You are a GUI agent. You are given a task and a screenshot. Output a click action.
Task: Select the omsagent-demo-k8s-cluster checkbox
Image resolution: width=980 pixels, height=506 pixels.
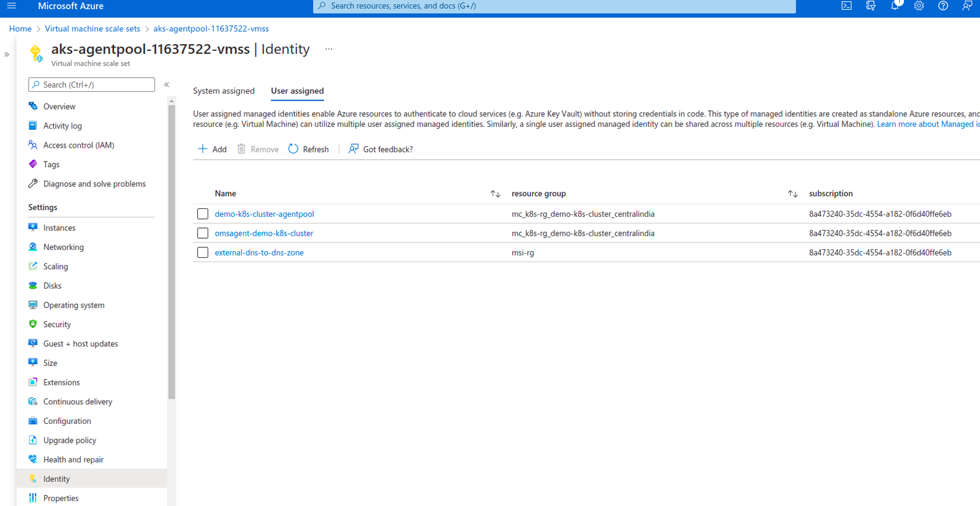pyautogui.click(x=203, y=233)
